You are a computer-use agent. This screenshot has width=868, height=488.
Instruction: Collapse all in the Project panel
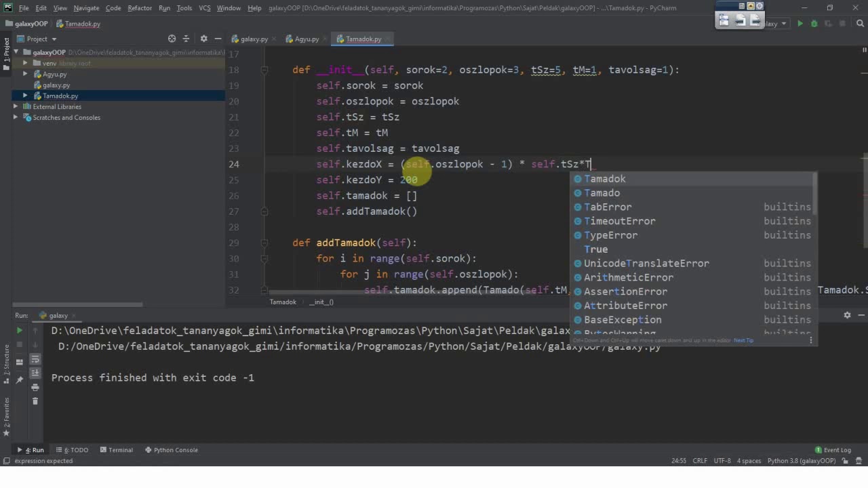click(x=186, y=39)
